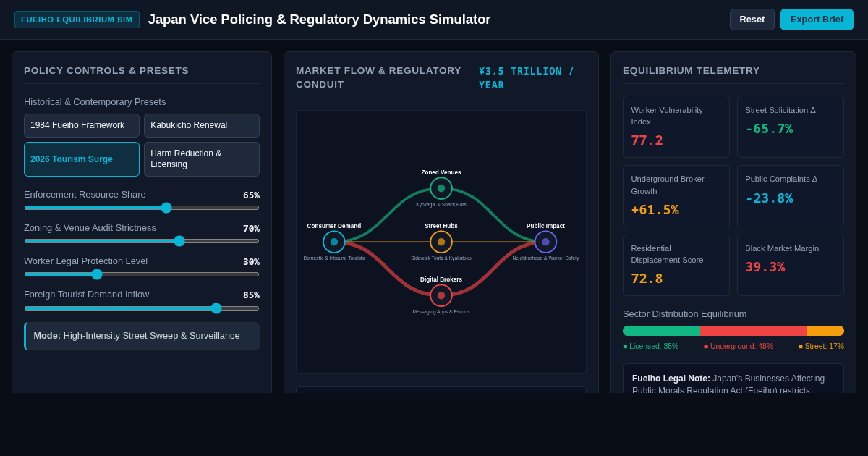The height and width of the screenshot is (456, 868).
Task: Click the Japan Vice Policing simulator title
Action: (x=319, y=20)
